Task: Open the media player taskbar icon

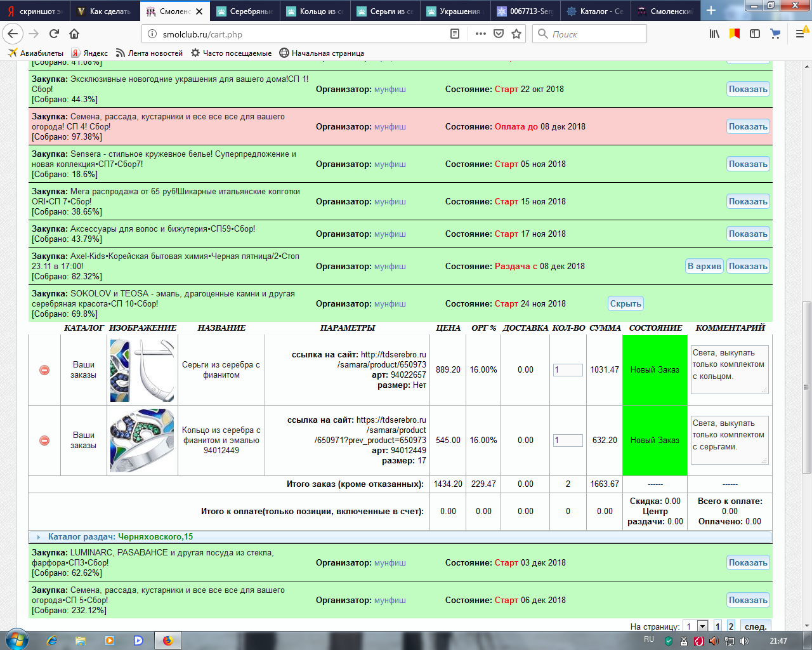Action: (110, 640)
